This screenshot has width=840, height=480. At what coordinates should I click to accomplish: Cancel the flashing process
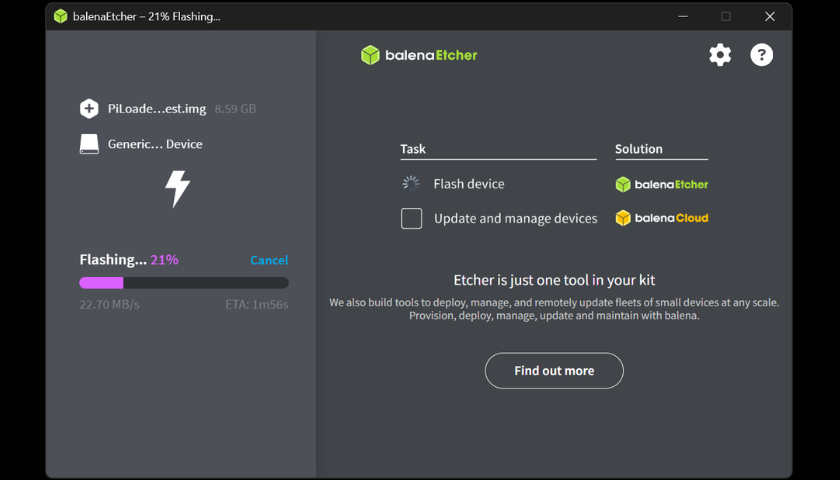point(269,260)
